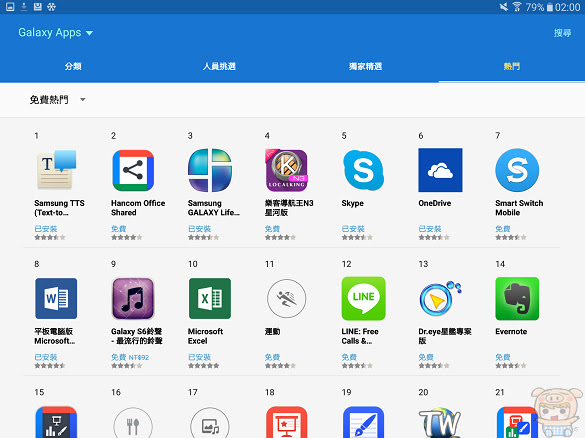Tap the screenshot notification icon
Image resolution: width=585 pixels, height=438 pixels.
(10, 7)
